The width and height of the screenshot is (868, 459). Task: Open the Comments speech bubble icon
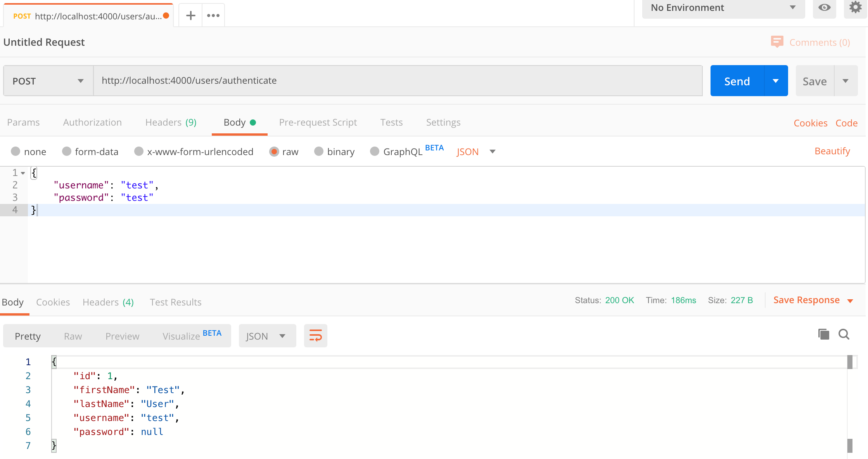point(777,42)
